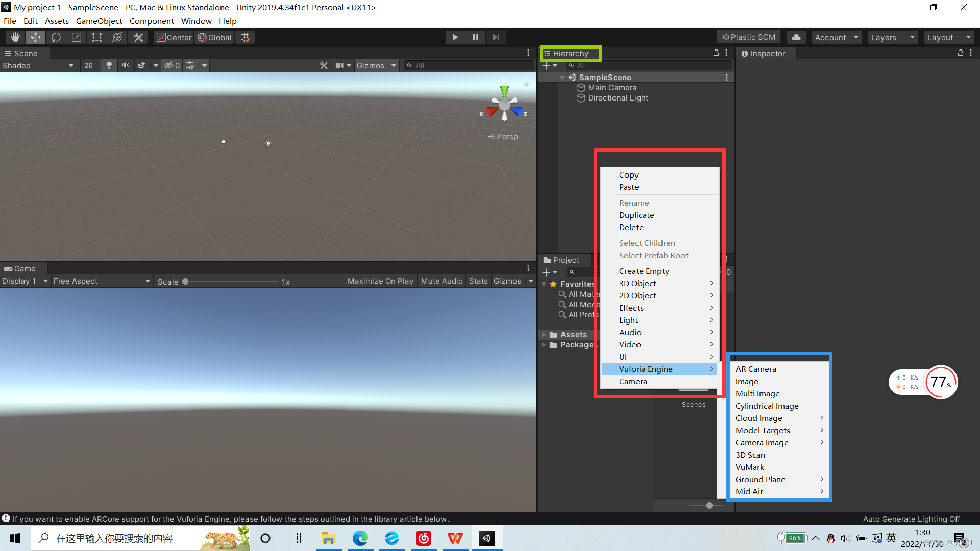This screenshot has height=551, width=980.
Task: Collapse the SampleScene hierarchy item
Action: tap(563, 77)
